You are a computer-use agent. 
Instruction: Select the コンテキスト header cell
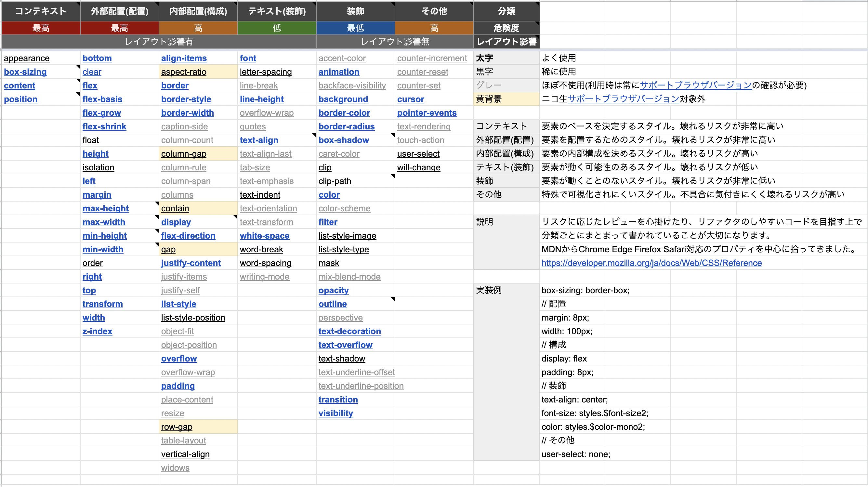point(41,11)
